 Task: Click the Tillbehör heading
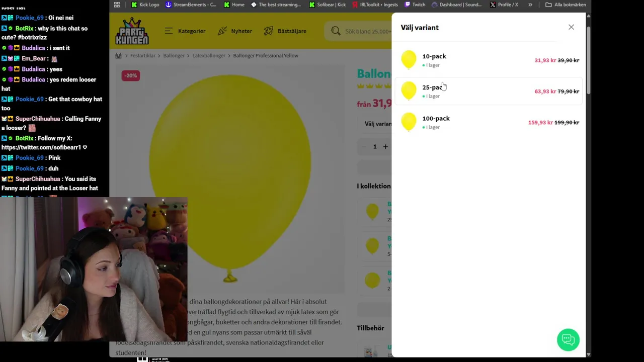(x=370, y=328)
